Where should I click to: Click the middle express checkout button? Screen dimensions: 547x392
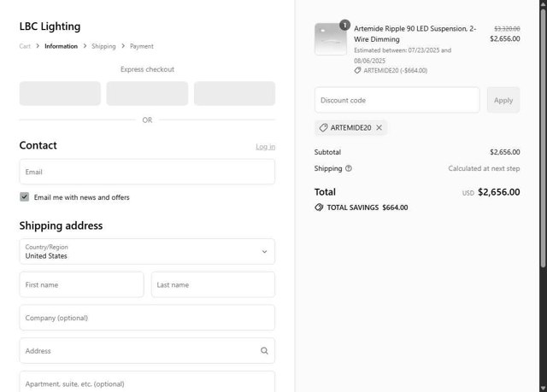(147, 93)
